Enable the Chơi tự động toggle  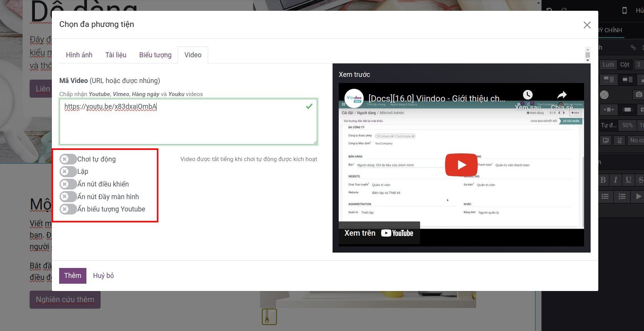(68, 159)
